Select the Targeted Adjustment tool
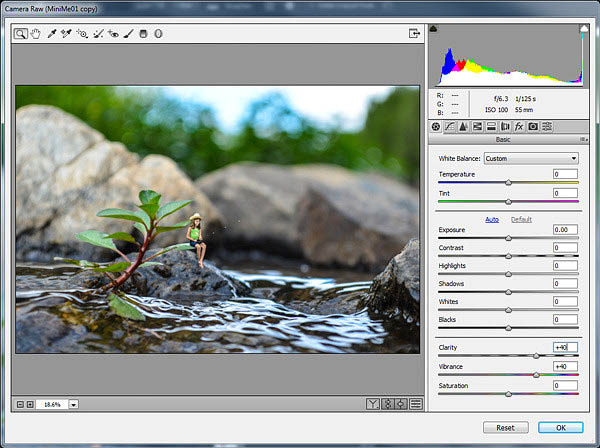 (x=82, y=33)
